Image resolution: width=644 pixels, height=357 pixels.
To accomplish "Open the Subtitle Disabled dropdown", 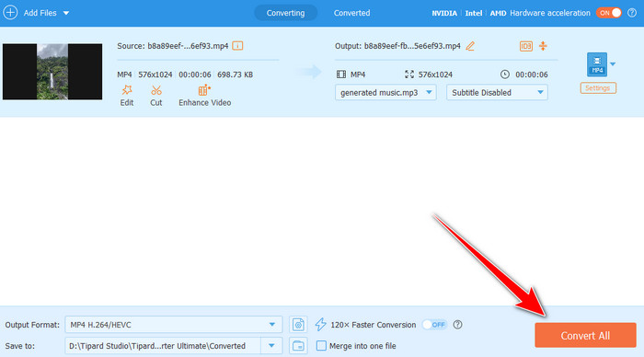I will click(497, 92).
